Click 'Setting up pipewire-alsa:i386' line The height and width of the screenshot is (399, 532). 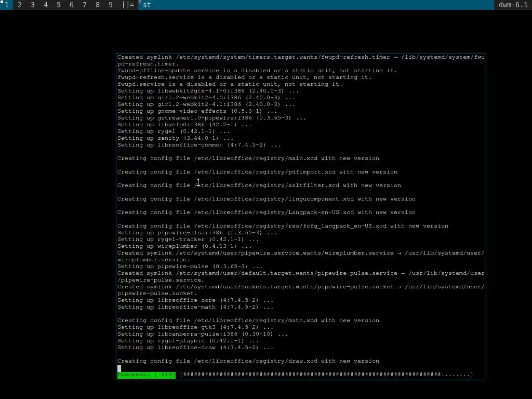coord(197,233)
